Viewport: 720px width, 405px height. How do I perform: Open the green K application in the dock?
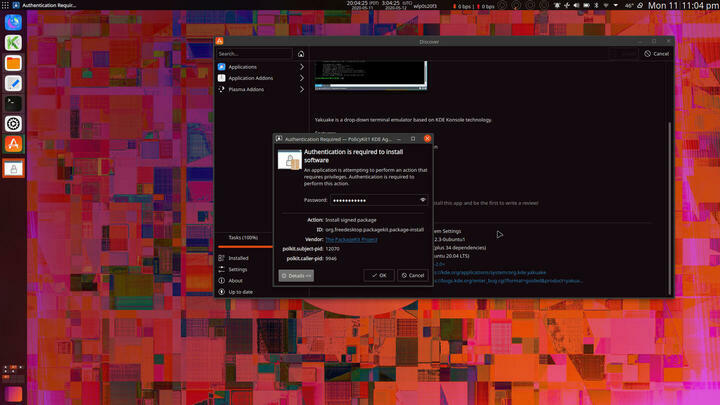pyautogui.click(x=13, y=43)
